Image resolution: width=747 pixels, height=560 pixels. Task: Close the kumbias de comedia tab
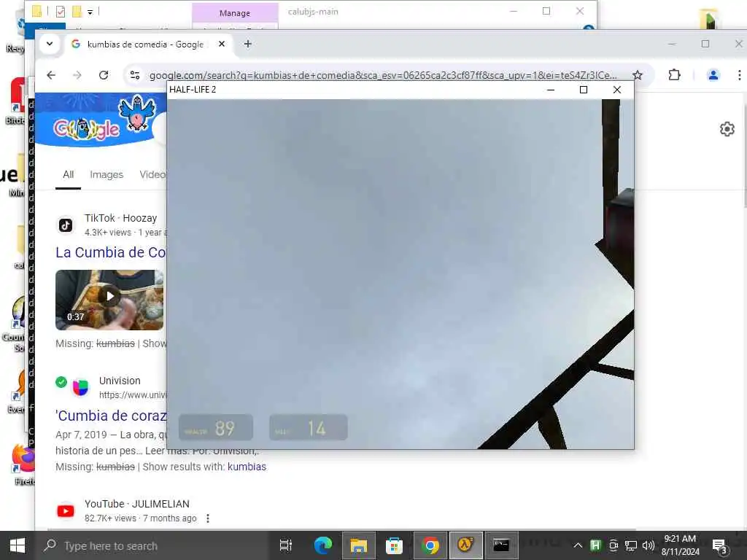pos(222,44)
